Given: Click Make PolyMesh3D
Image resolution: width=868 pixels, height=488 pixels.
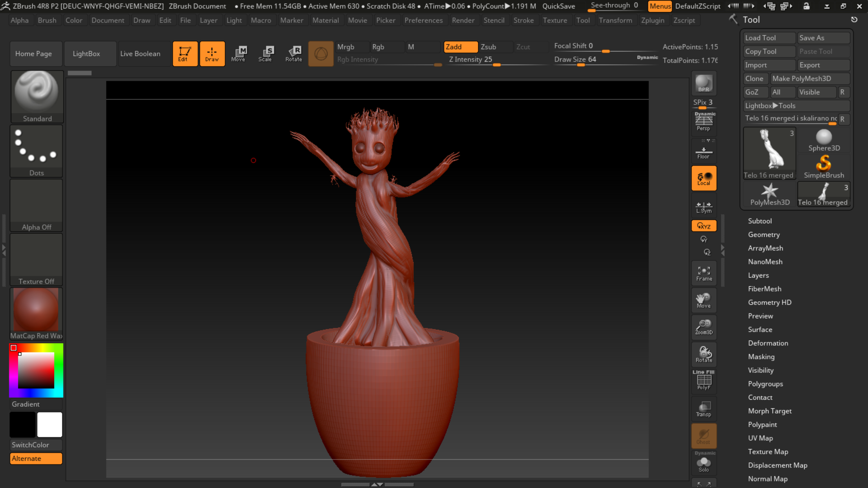Looking at the screenshot, I should 810,79.
